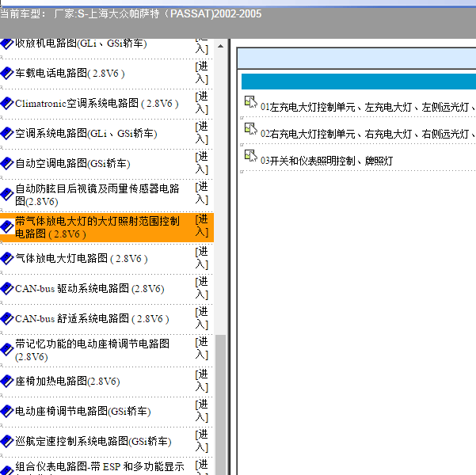Click the book icon beside 自动防眩目后视镜及雨量传感器电路图
476x475 pixels.
point(6,195)
